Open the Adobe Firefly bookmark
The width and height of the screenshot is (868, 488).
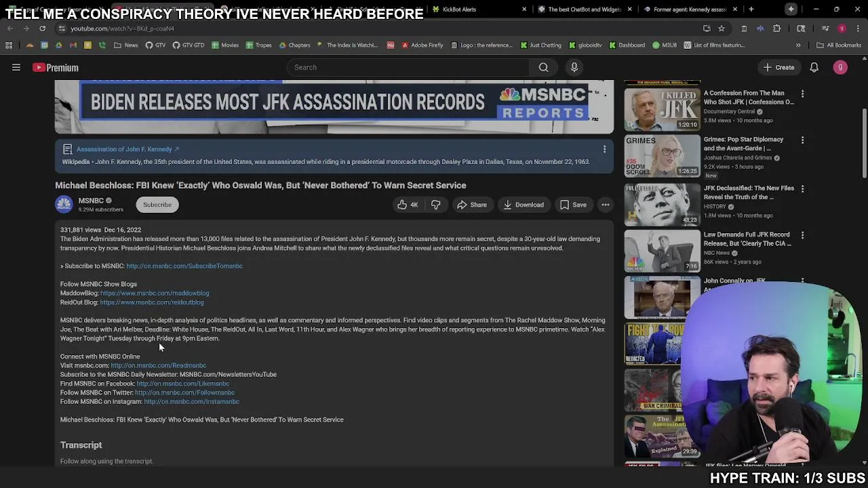coord(422,45)
